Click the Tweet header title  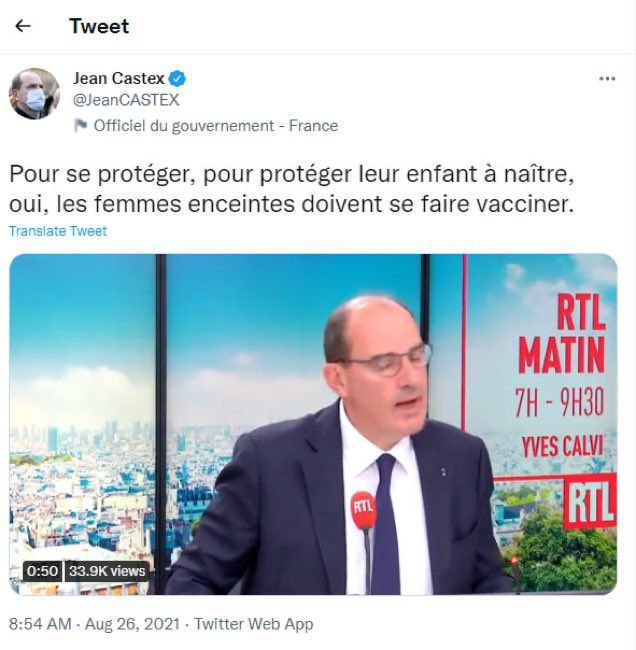tap(99, 26)
